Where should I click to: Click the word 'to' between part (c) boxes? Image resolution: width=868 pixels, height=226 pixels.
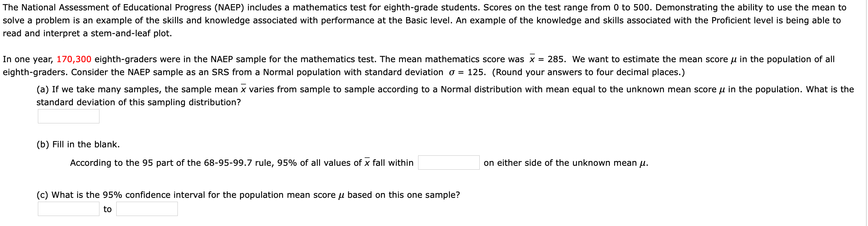[107, 209]
